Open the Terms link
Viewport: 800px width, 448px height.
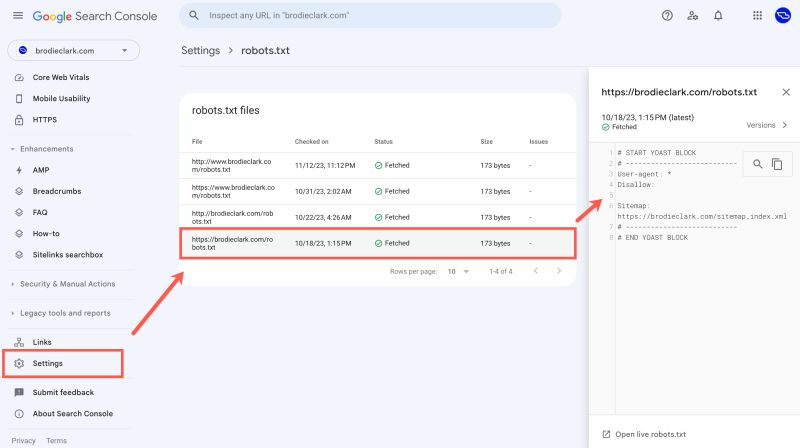(x=56, y=440)
